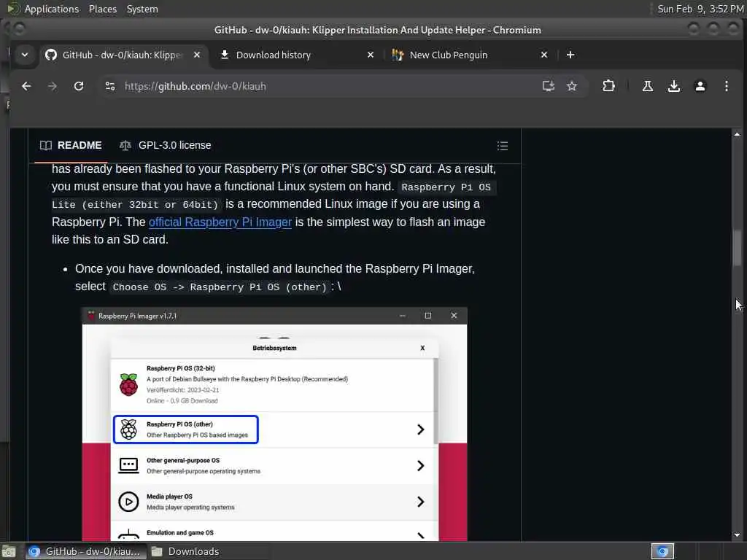Click the install app icon in address bar
The width and height of the screenshot is (747, 560).
point(549,86)
